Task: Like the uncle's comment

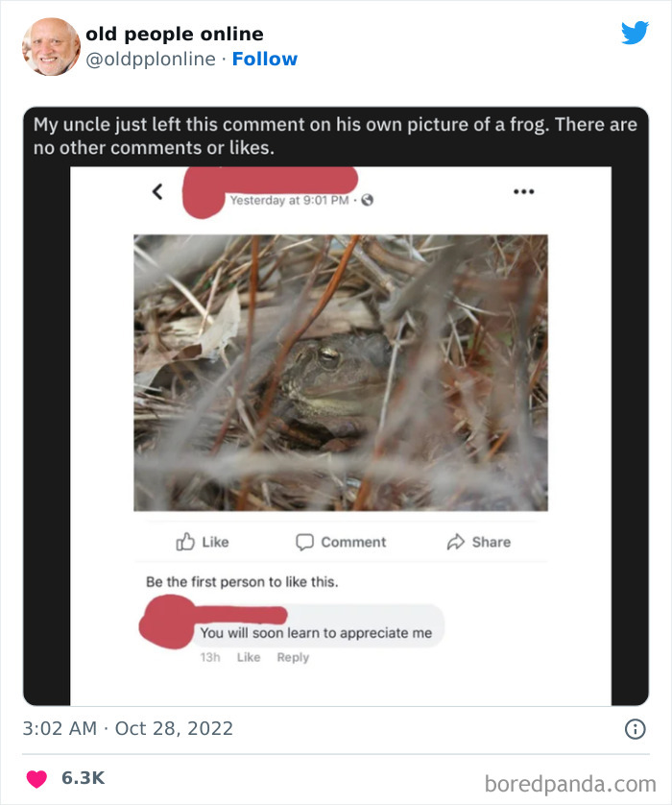Action: click(249, 657)
